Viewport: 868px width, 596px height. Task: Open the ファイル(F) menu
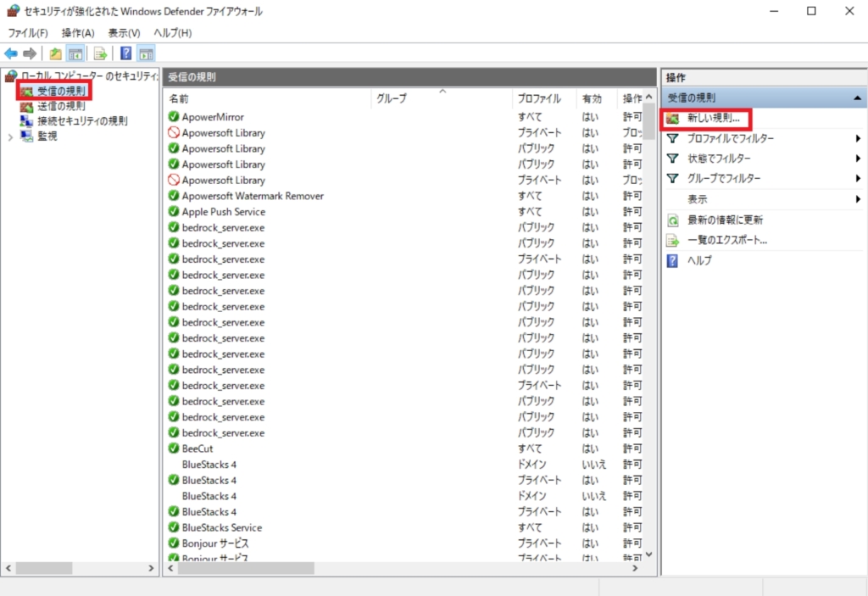click(28, 33)
